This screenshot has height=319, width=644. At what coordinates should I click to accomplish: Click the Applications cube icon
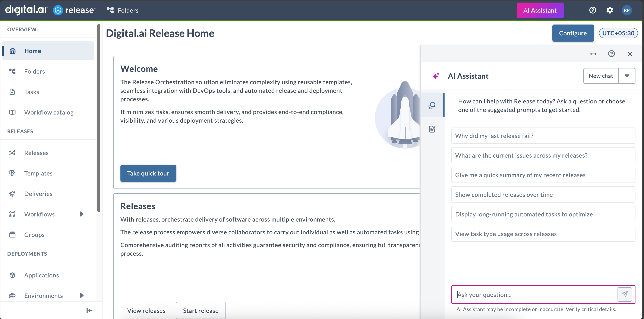pos(12,275)
